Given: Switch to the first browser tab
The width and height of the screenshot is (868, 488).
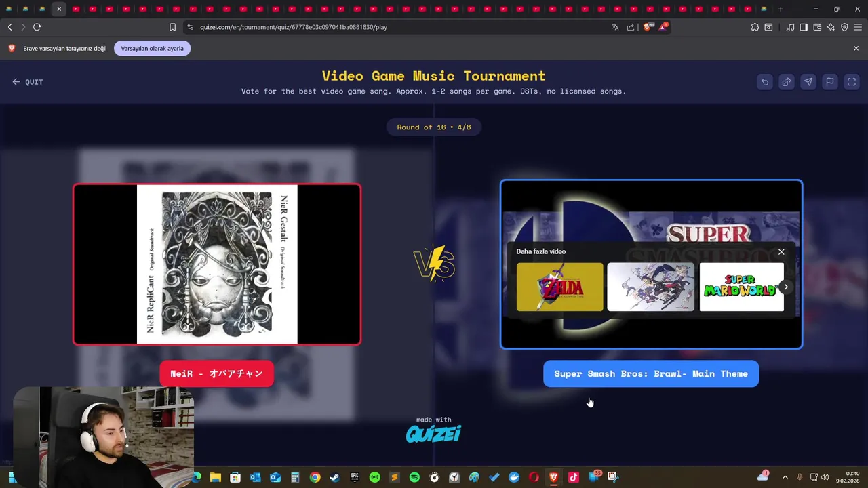Looking at the screenshot, I should click(x=9, y=9).
